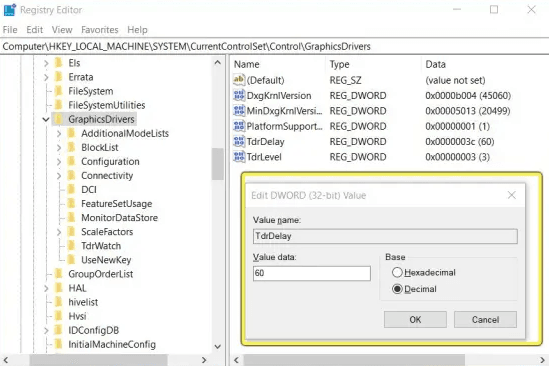Collapse the GraphicsDrivers tree node

[x=46, y=119]
